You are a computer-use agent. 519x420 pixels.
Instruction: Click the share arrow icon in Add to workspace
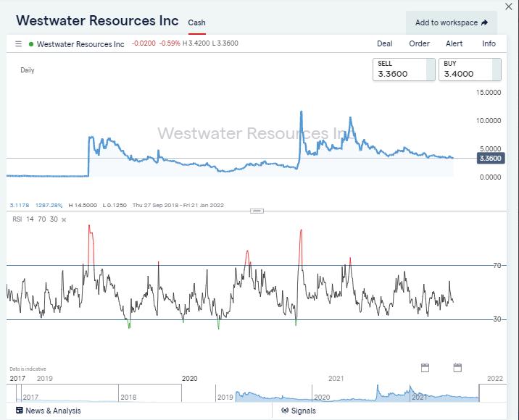(x=484, y=22)
